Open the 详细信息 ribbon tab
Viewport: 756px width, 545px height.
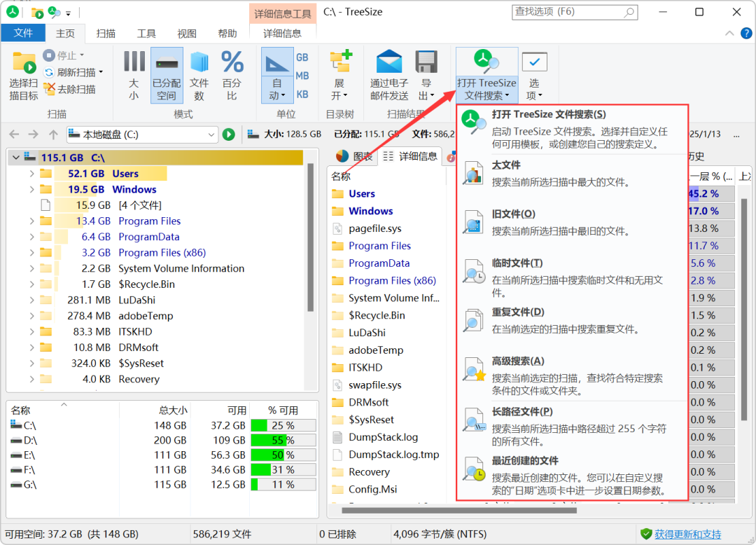click(x=282, y=34)
